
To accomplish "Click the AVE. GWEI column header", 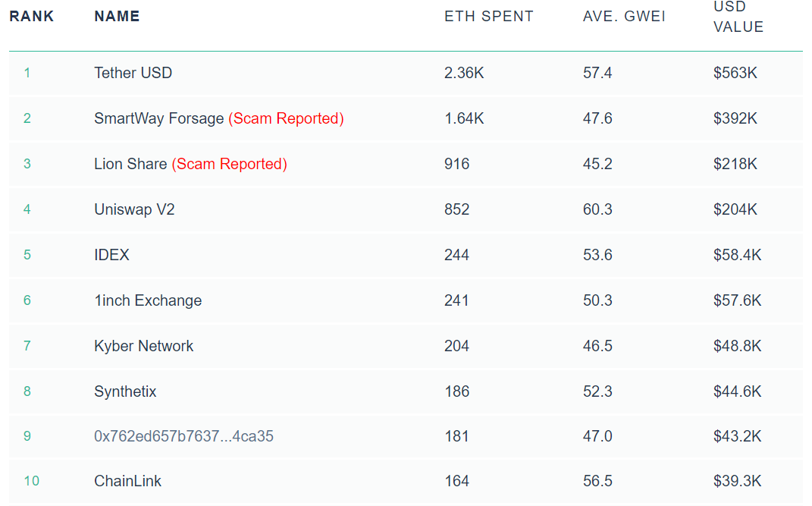I will [x=624, y=16].
